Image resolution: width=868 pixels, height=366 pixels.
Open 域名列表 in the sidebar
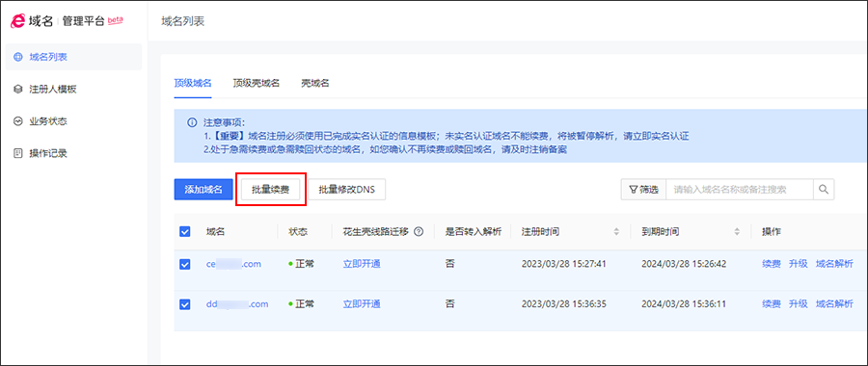tap(73, 57)
